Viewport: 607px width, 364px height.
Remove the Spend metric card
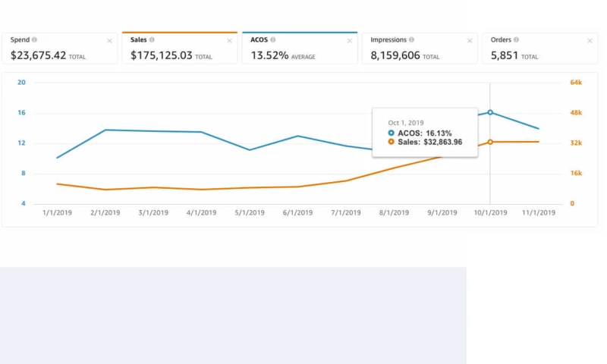coord(109,41)
